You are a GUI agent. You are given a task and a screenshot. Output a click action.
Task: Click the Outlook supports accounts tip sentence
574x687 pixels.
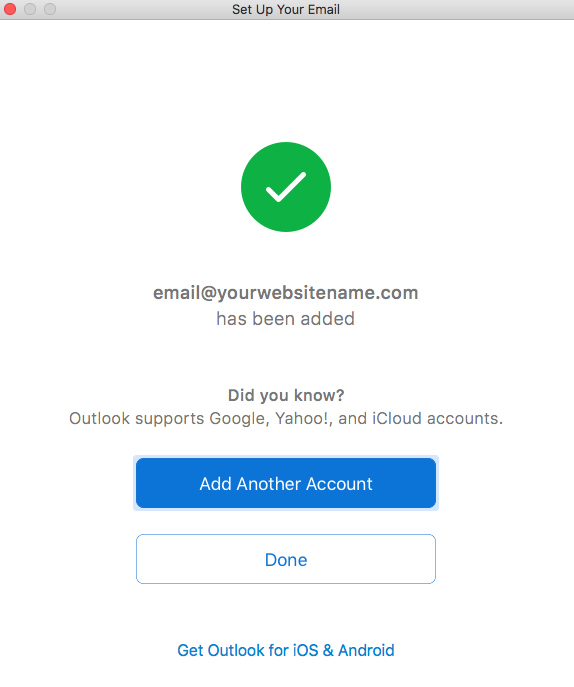pos(286,418)
